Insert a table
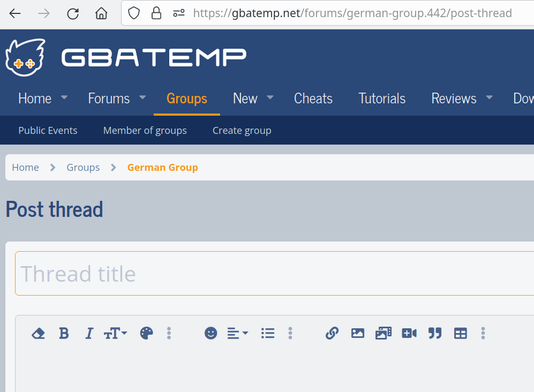The width and height of the screenshot is (534, 392). [461, 333]
